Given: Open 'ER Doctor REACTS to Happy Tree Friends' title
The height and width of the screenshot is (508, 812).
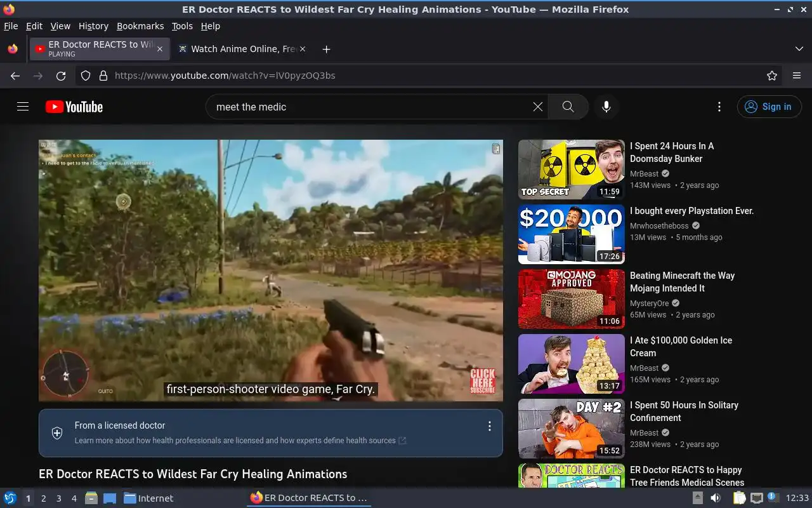Looking at the screenshot, I should click(687, 476).
